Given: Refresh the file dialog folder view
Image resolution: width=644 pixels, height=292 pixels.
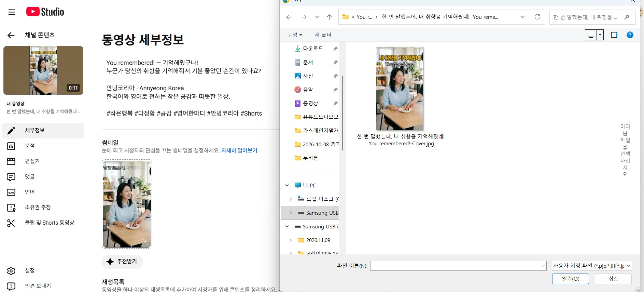Looking at the screenshot, I should tap(537, 17).
